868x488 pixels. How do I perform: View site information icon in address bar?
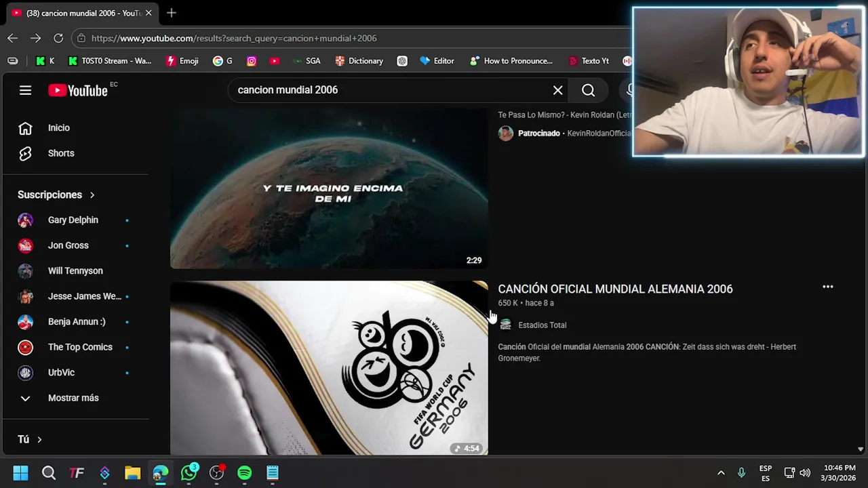click(x=81, y=38)
